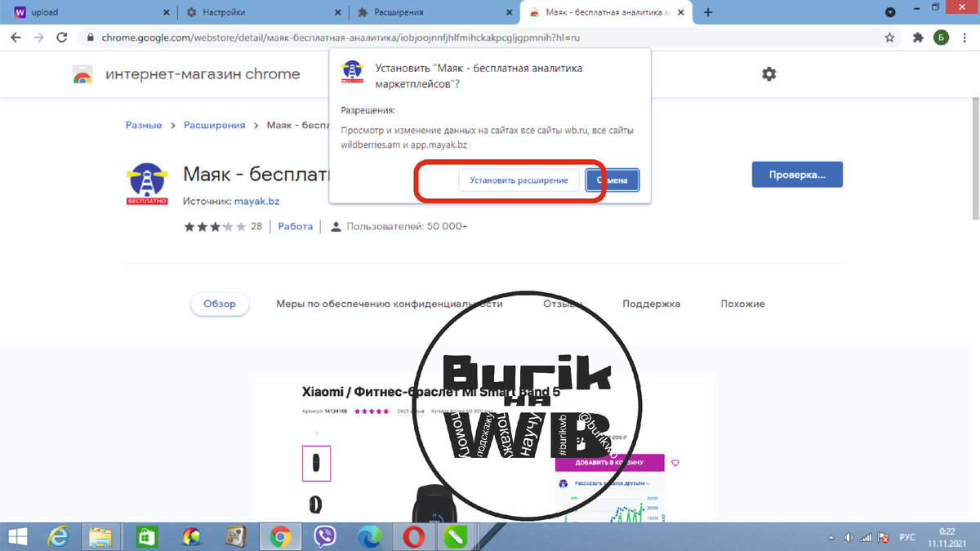Viewport: 980px width, 551px height.
Task: Click the "Разрешения:" label in dialog
Action: (367, 109)
